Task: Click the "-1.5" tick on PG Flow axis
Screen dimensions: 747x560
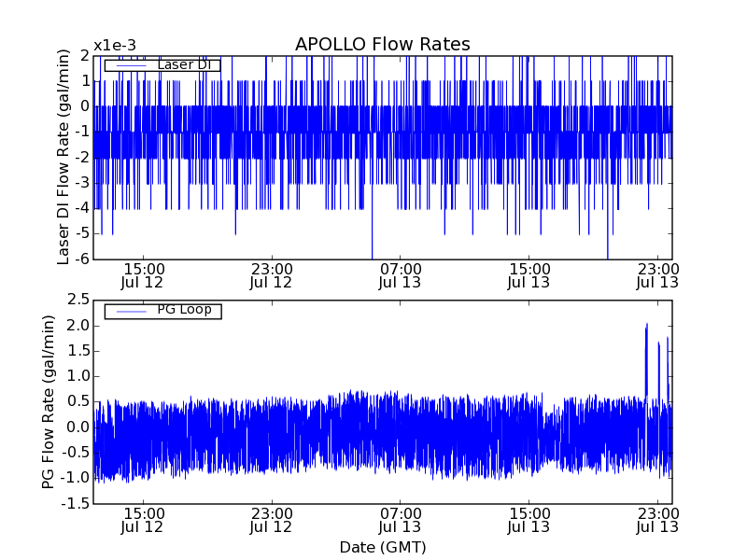Action: (76, 503)
